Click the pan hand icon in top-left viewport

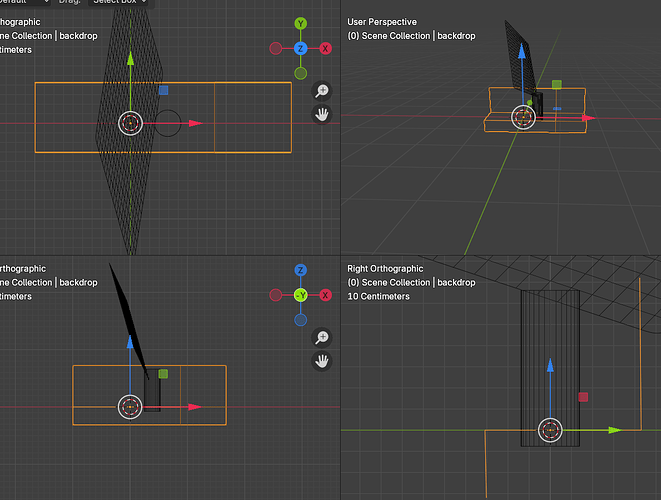click(x=322, y=114)
